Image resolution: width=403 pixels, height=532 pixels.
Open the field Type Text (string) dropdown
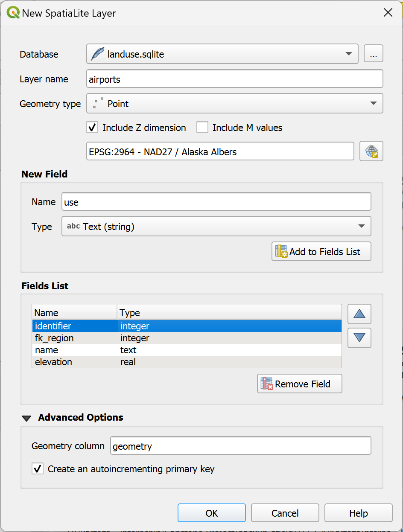pos(216,227)
